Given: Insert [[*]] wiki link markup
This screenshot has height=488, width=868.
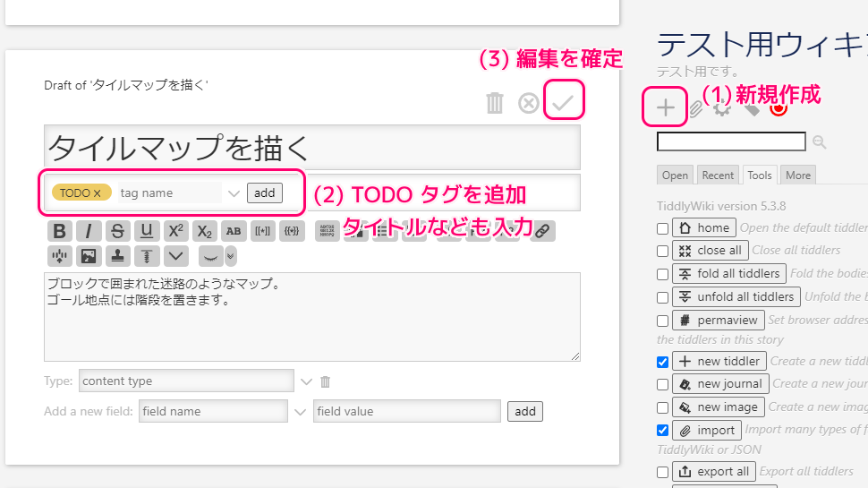Looking at the screenshot, I should [x=262, y=231].
